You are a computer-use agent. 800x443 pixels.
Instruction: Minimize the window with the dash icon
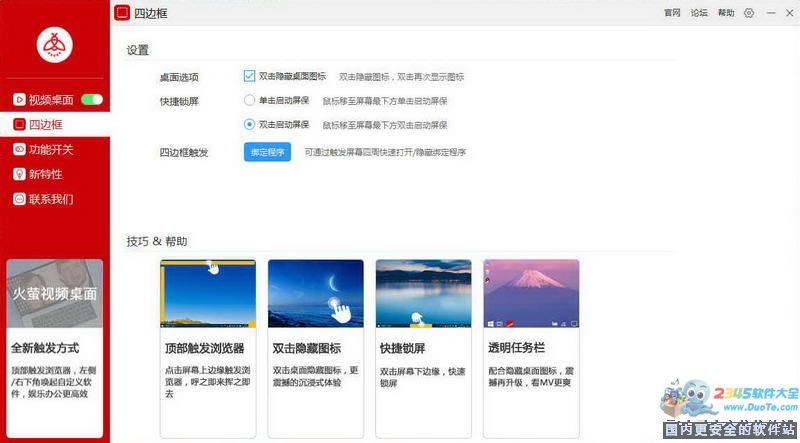coord(771,13)
